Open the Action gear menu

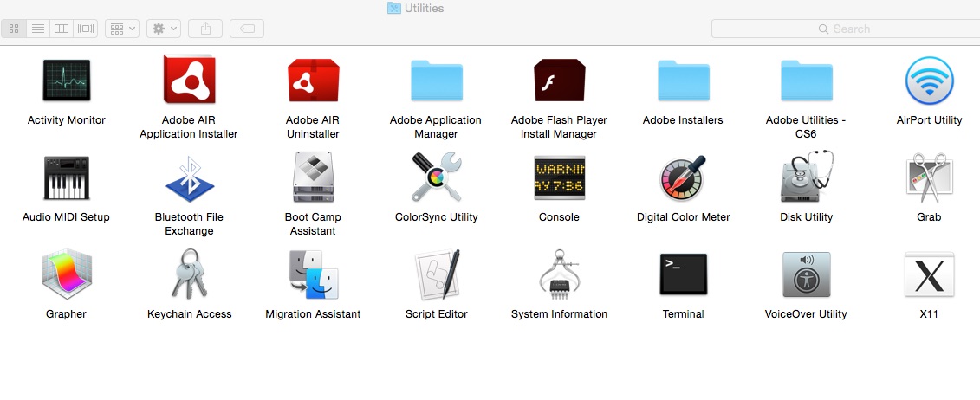(164, 29)
